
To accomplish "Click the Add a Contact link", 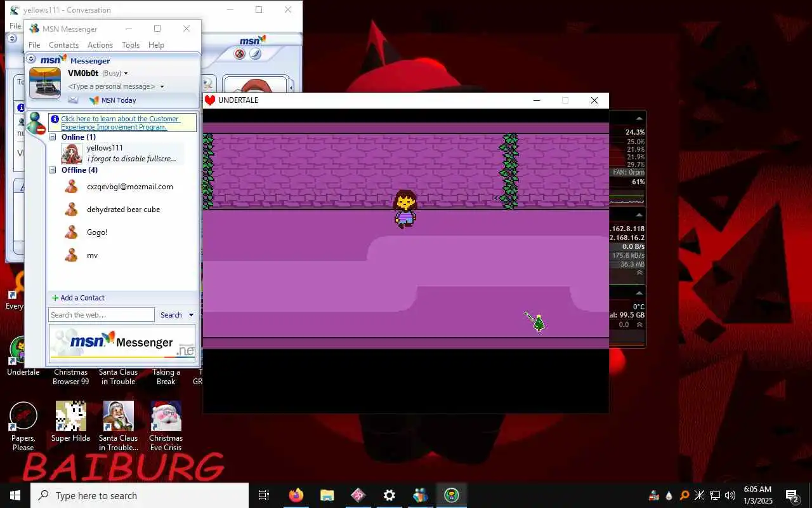I will pos(78,298).
